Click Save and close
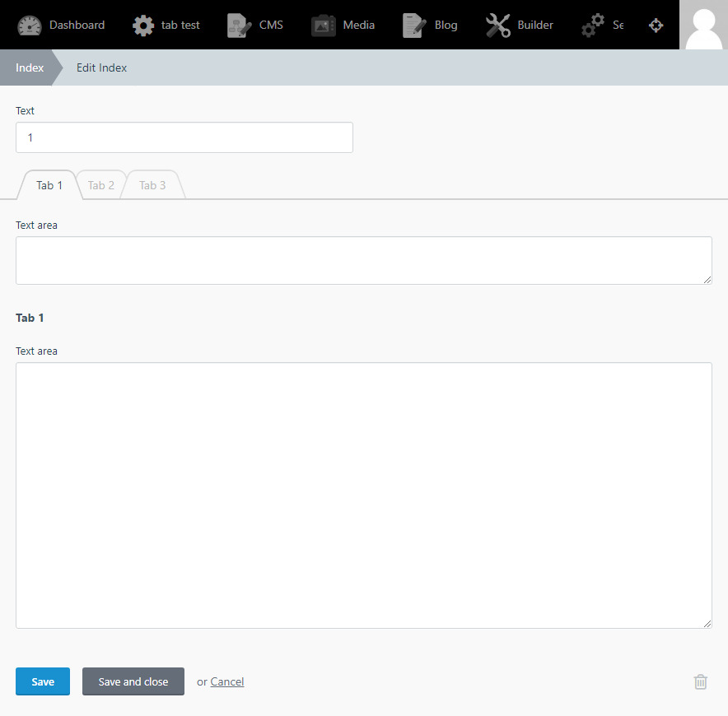This screenshot has height=716, width=728. click(x=133, y=681)
